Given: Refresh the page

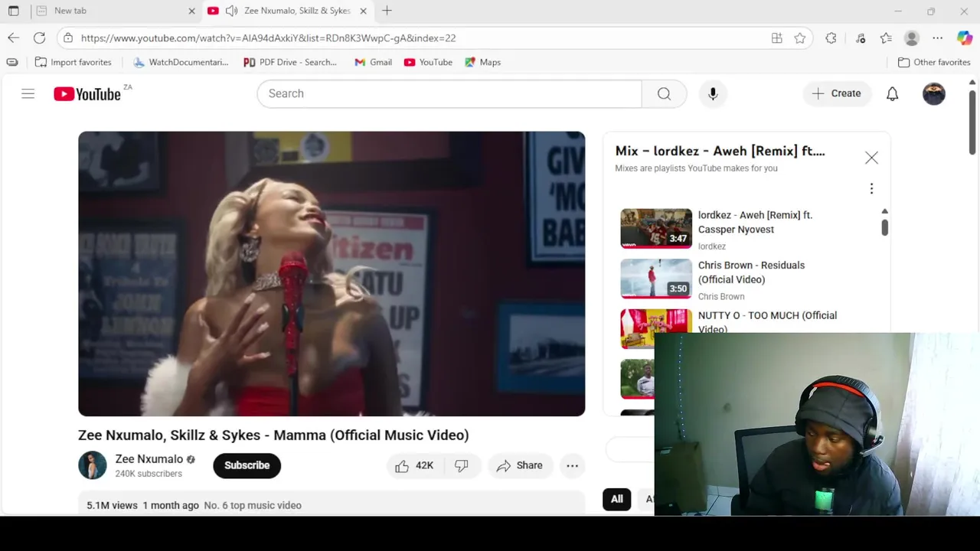Looking at the screenshot, I should pyautogui.click(x=39, y=37).
